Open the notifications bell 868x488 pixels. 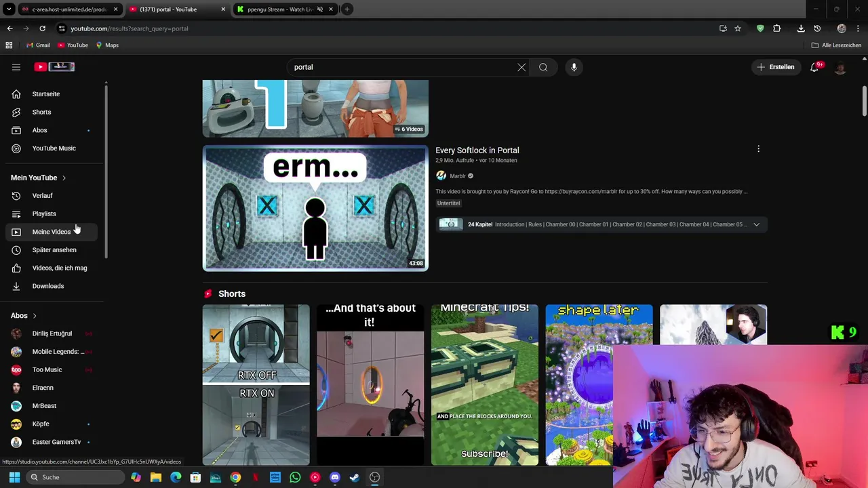pos(814,67)
